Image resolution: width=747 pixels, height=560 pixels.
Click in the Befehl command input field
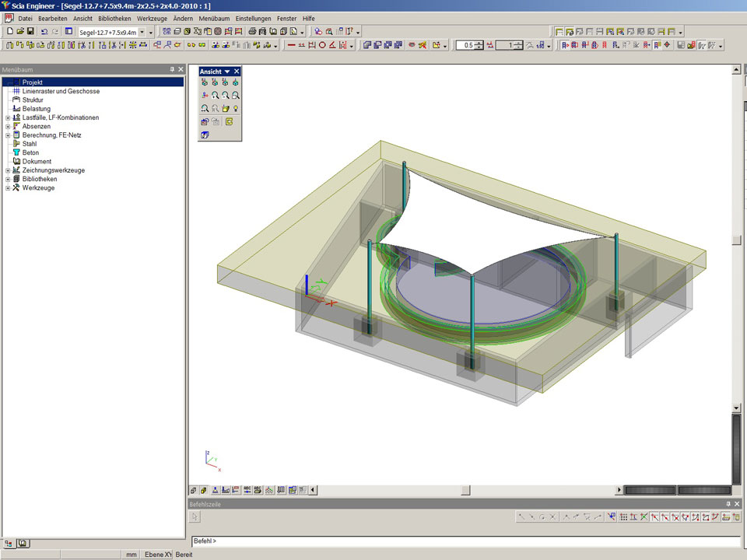coord(467,541)
